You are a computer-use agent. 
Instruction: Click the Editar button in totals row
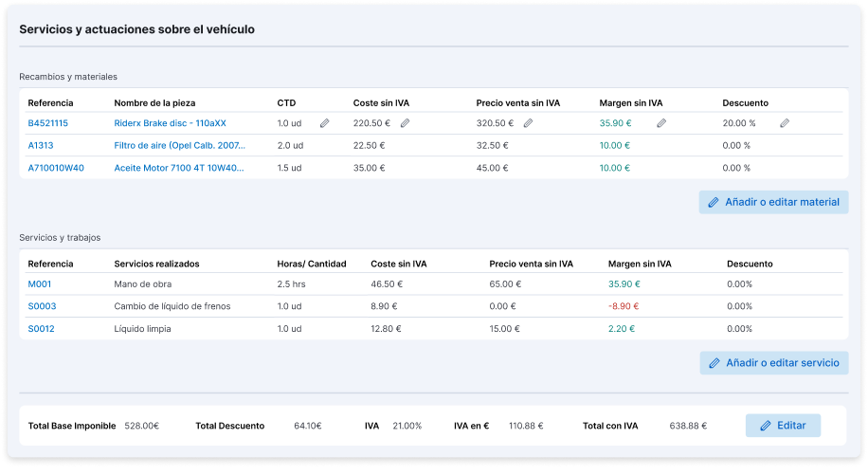click(783, 426)
